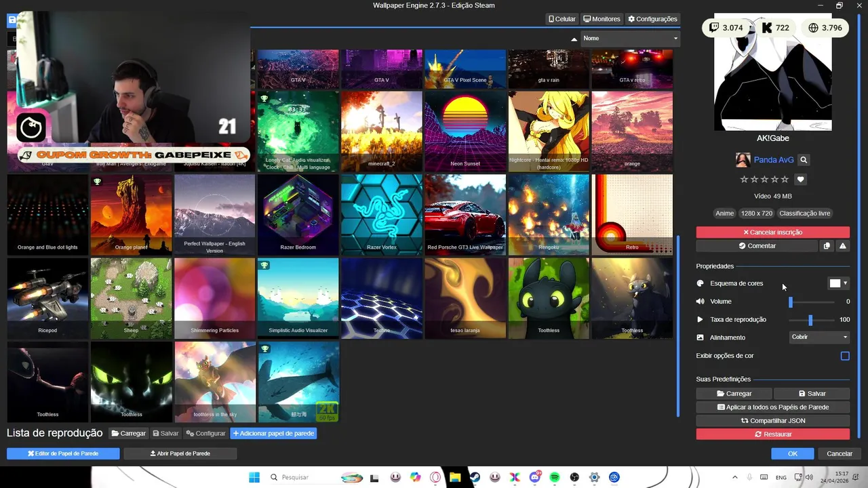868x488 pixels.
Task: Click the 1280 x 720 resolution tag
Action: [756, 213]
